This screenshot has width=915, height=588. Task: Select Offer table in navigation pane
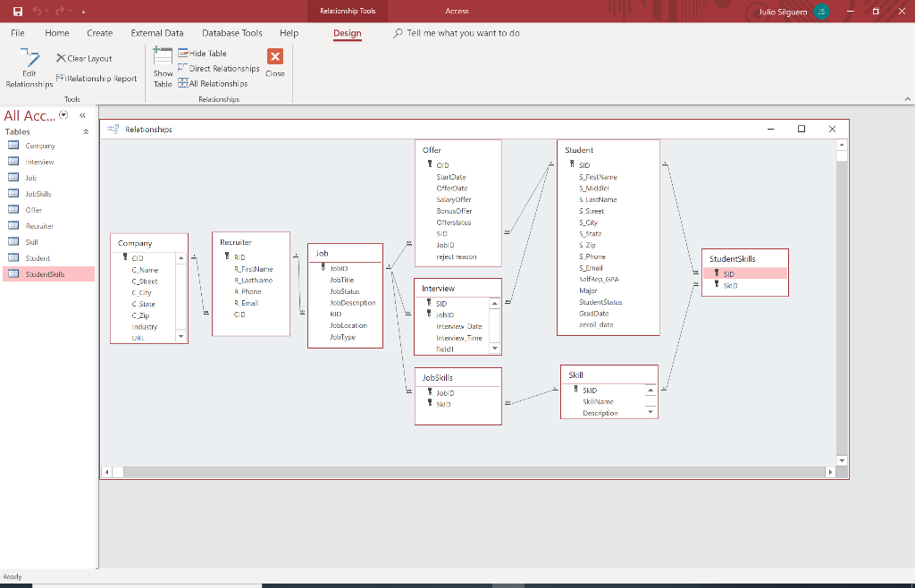click(x=48, y=210)
